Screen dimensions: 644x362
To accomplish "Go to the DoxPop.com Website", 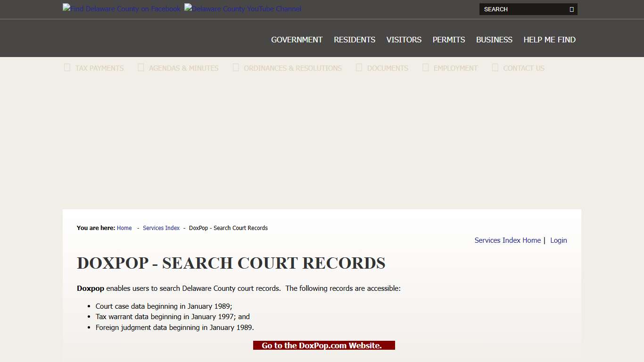I will point(324,345).
